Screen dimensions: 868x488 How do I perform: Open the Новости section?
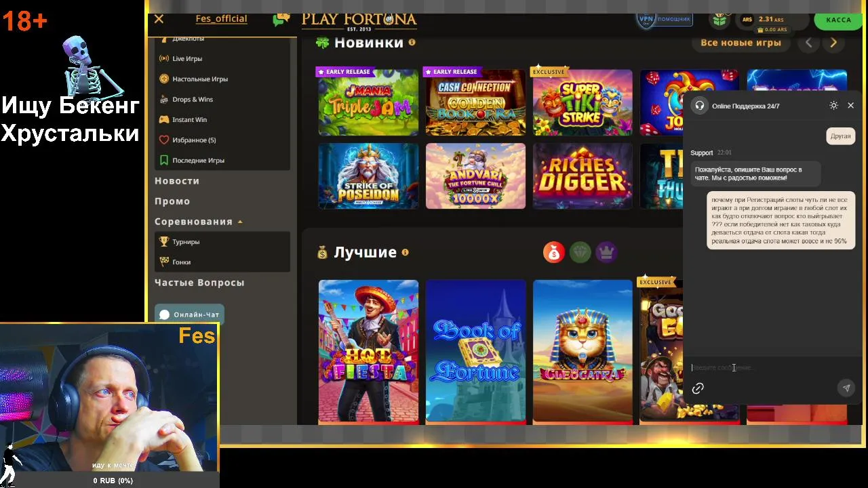177,181
